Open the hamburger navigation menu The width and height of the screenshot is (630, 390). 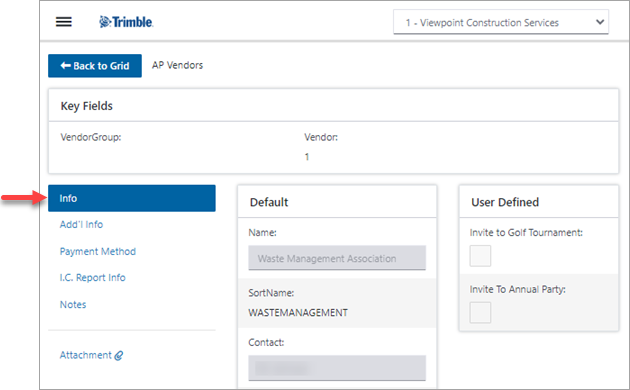[x=63, y=22]
